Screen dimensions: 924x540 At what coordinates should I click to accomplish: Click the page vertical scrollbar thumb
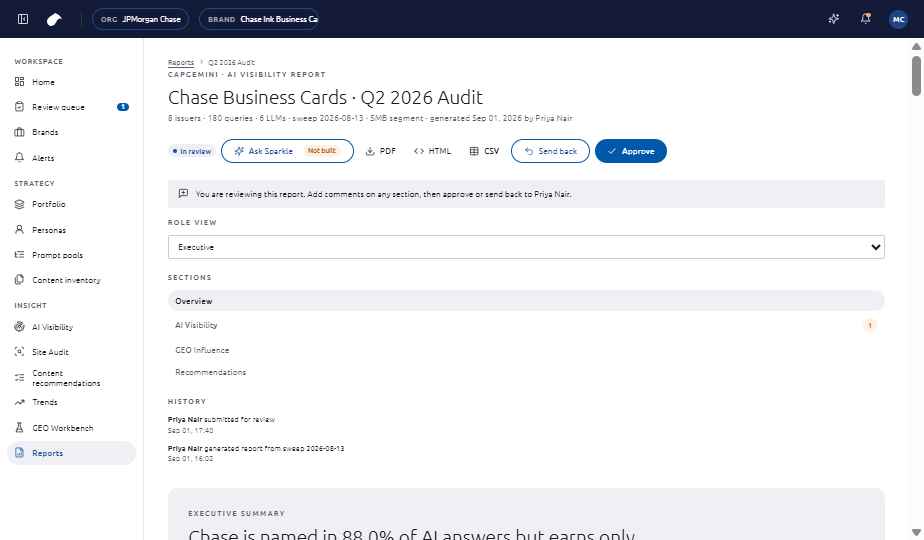pos(916,75)
